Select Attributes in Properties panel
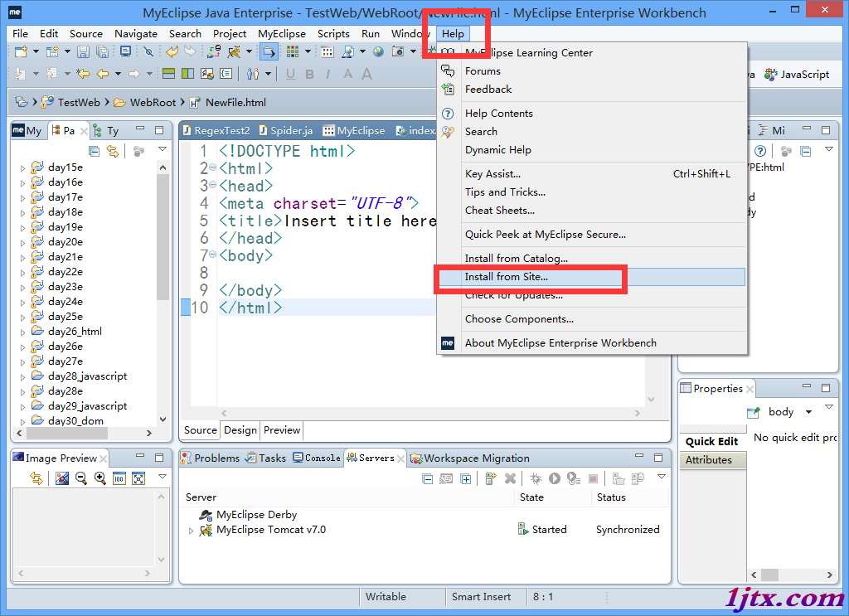Viewport: 849px width, 616px height. (712, 460)
